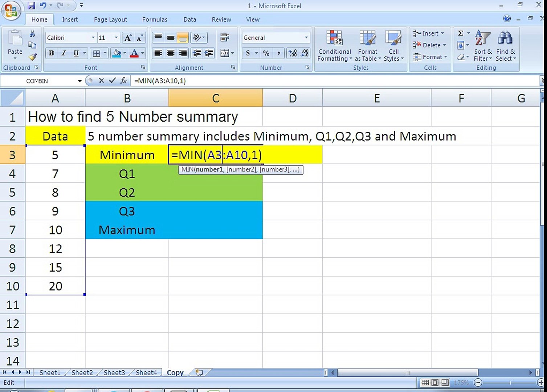Click in the formula bar text
Screen dimensions: 547x392
tap(160, 81)
